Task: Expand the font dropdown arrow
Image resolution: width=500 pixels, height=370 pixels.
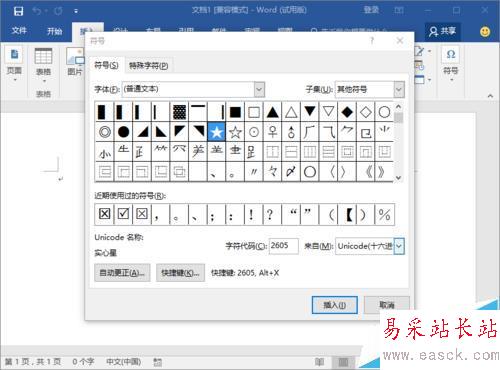Action: pos(259,89)
